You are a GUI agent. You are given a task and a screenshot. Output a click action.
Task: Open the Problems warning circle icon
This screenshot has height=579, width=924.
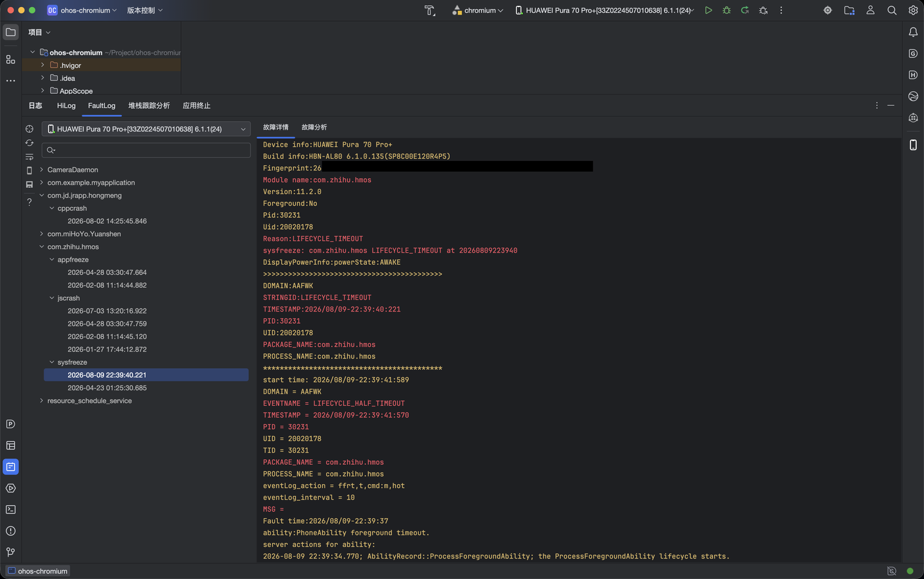tap(11, 531)
